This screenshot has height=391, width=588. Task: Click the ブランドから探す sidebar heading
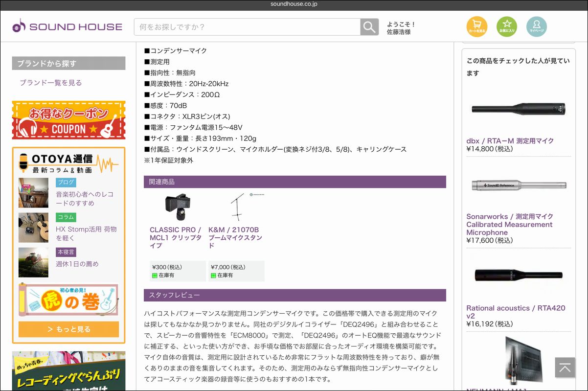click(68, 63)
